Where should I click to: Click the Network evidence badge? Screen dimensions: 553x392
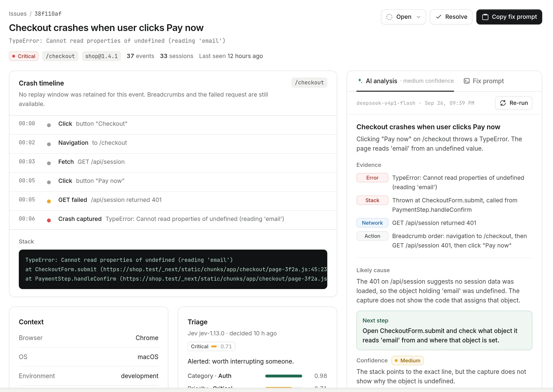click(x=372, y=223)
